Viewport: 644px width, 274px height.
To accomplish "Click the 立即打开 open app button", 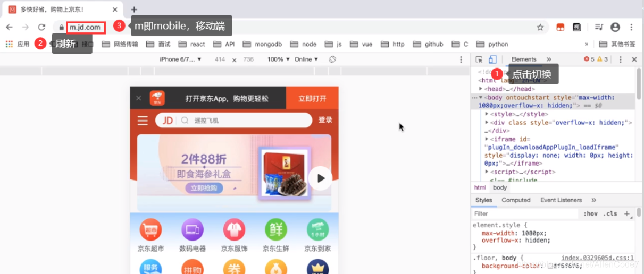I will click(312, 98).
